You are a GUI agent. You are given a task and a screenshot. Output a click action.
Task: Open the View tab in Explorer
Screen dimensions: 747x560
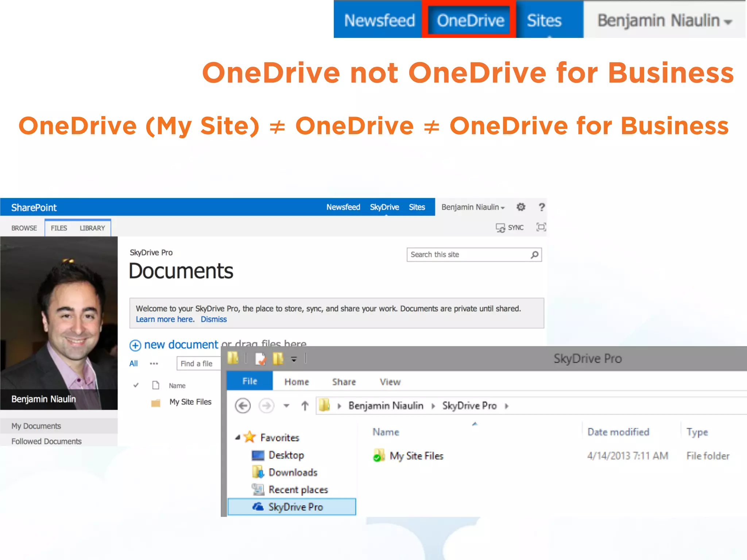click(390, 382)
